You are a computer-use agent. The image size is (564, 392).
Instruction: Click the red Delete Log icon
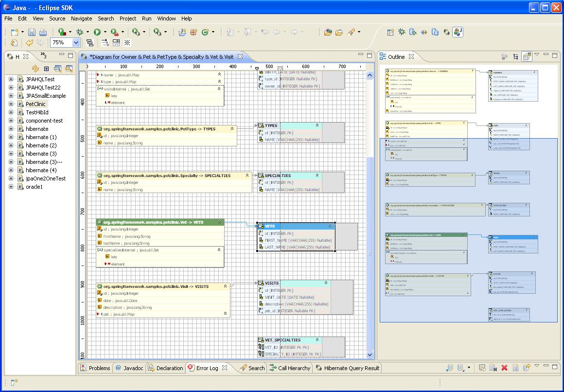point(504,368)
